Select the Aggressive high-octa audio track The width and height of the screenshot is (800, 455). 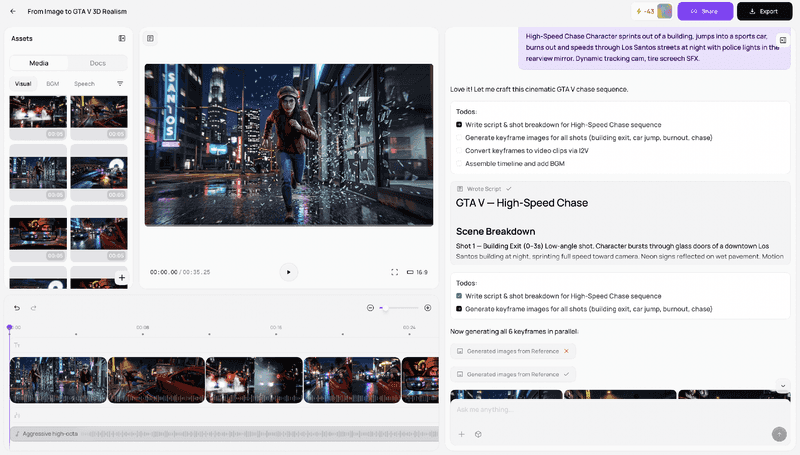point(224,434)
